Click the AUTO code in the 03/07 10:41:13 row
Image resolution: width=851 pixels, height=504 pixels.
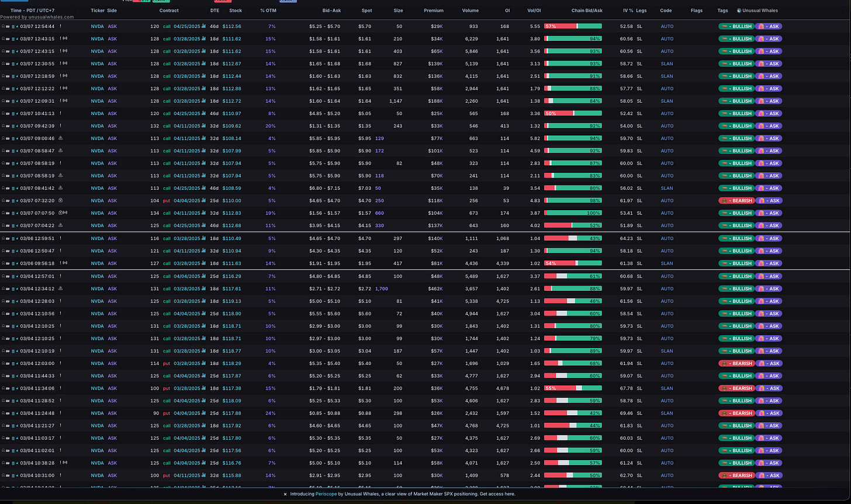pos(667,113)
